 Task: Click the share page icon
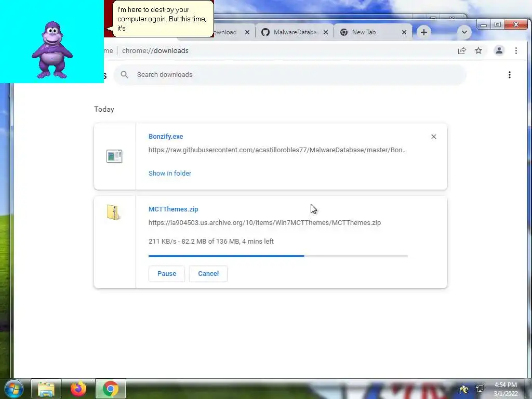[x=462, y=50]
